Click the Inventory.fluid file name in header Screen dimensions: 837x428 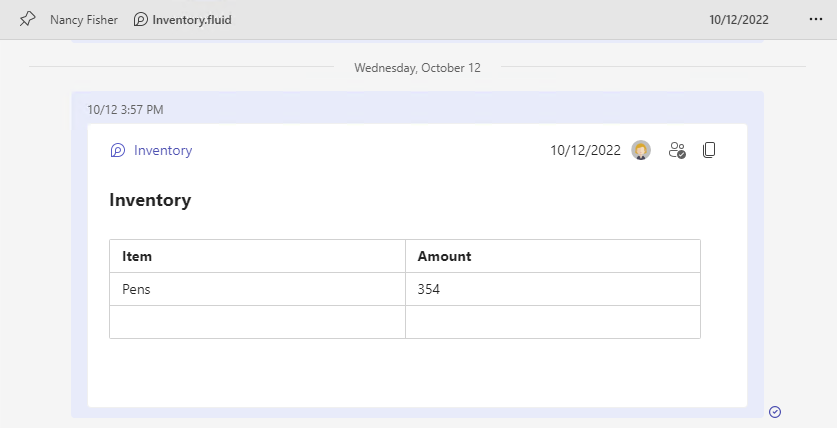[192, 20]
